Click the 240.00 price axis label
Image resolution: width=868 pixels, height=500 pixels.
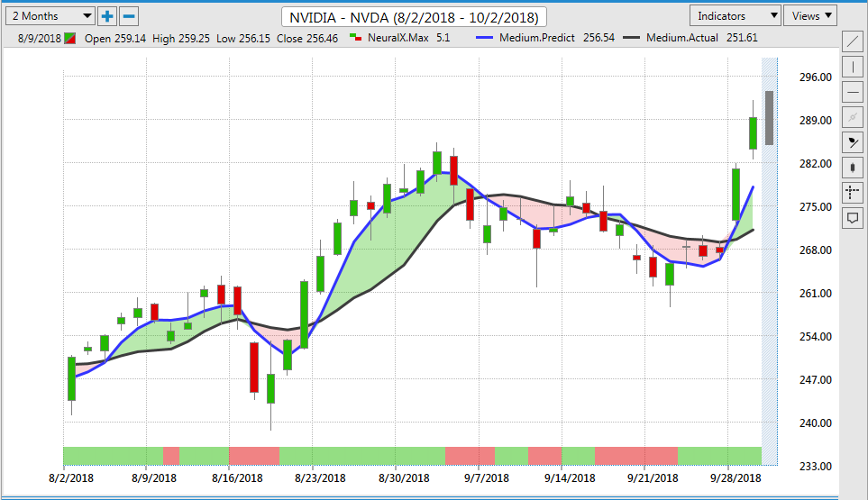click(x=816, y=423)
